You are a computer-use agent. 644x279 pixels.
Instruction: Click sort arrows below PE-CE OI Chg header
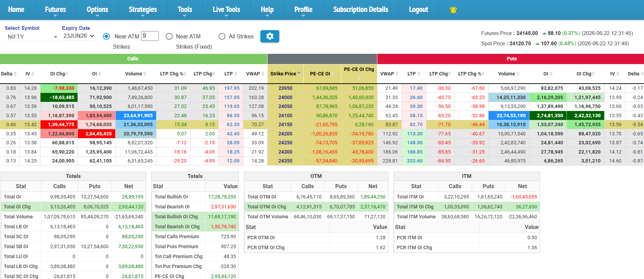[359, 77]
